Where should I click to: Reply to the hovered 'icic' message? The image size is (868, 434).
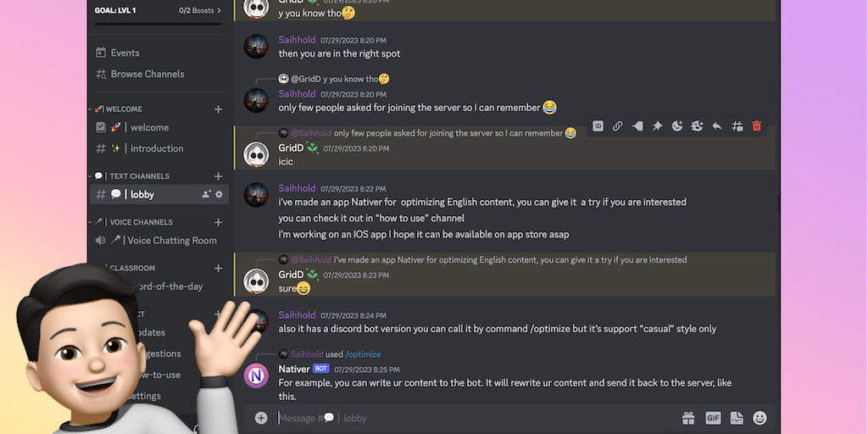coord(717,126)
